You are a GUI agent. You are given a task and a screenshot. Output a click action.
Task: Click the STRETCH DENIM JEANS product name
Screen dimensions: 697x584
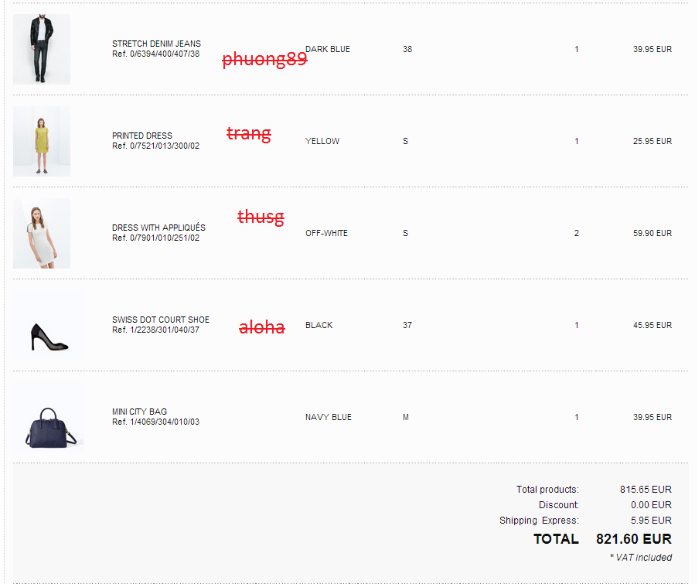pyautogui.click(x=156, y=44)
